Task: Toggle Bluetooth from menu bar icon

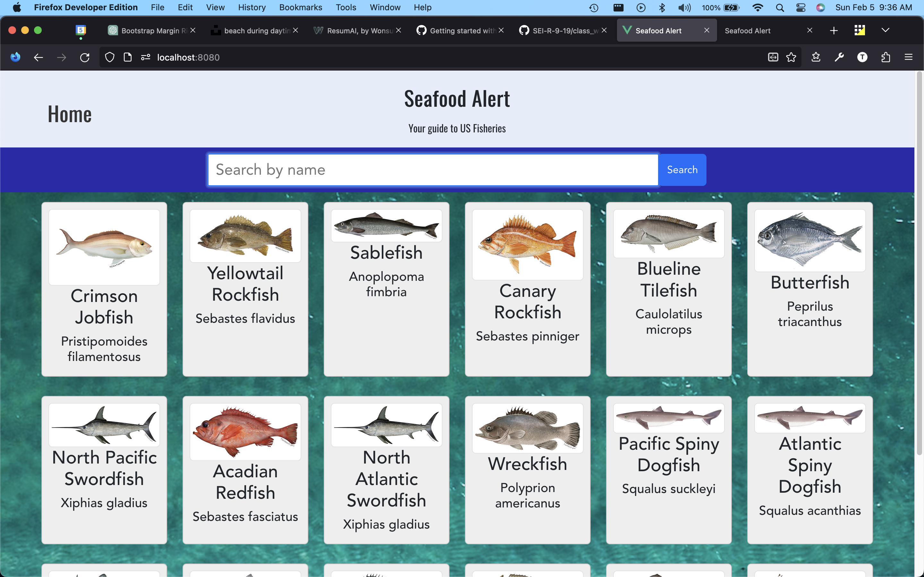Action: point(662,8)
